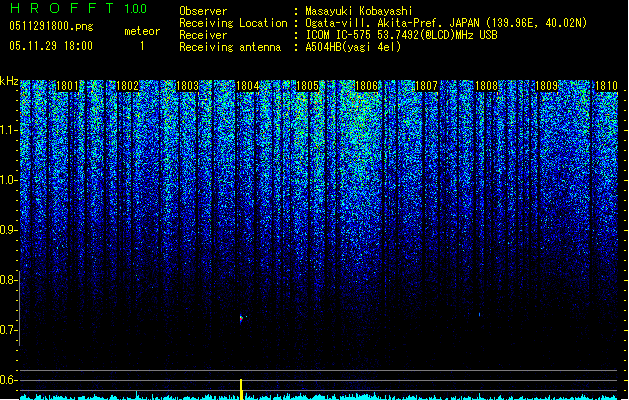Click the 1.0 kHz frequency axis label

pos(9,180)
